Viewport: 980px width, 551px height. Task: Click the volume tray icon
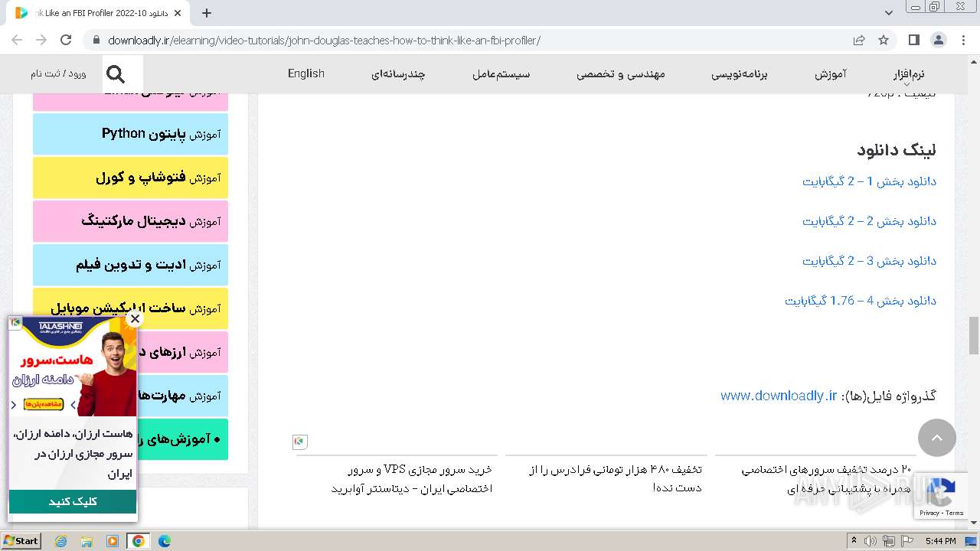[871, 541]
